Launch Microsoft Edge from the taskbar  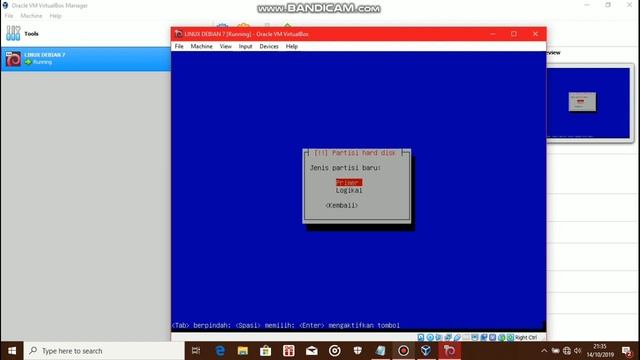220,351
